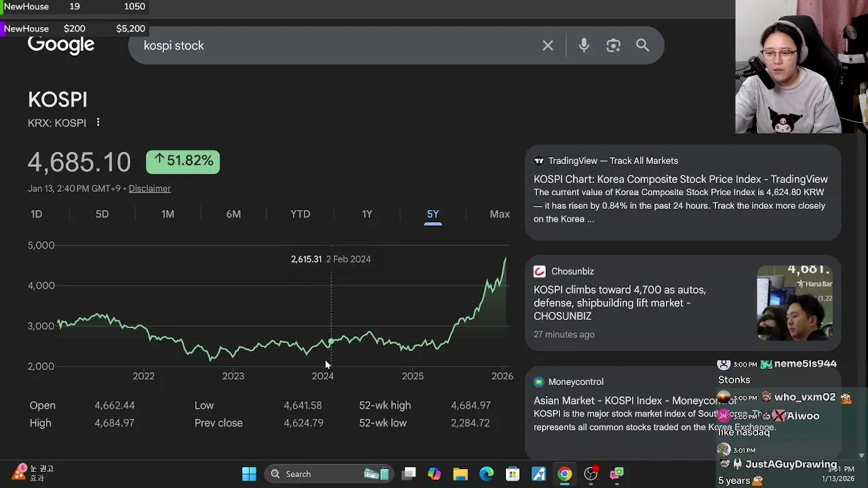Viewport: 868px width, 488px height.
Task: Select the 5Y chart range tab
Action: pos(433,214)
